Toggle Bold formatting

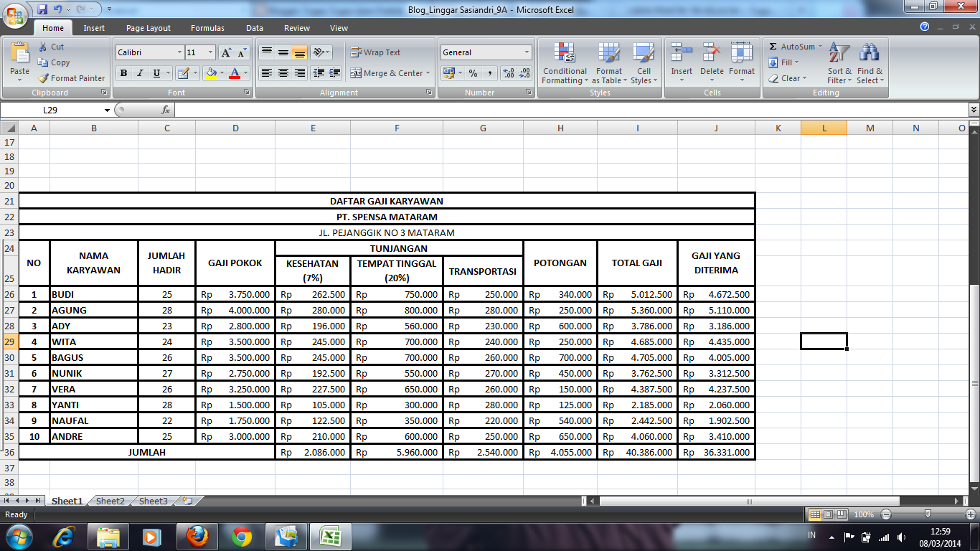[123, 73]
